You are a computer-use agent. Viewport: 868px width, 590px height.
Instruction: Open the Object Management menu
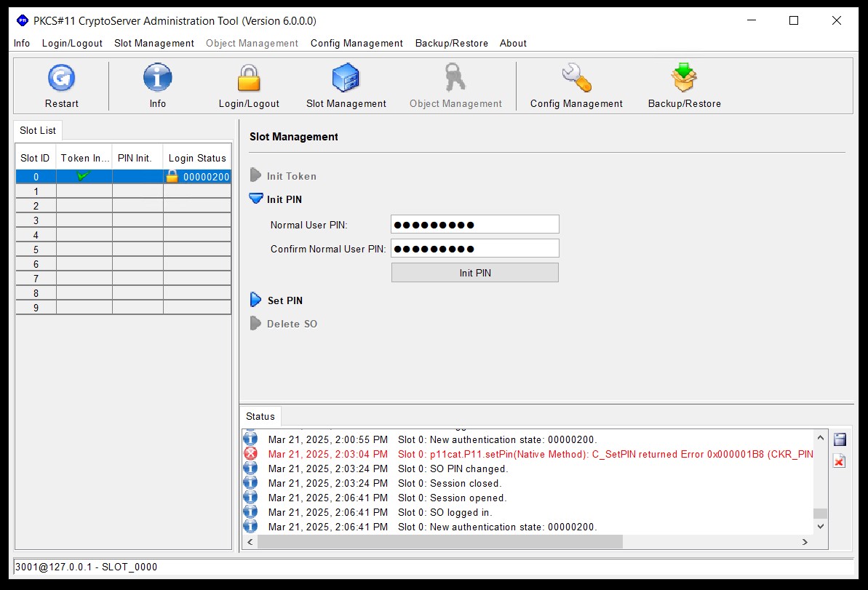(252, 43)
